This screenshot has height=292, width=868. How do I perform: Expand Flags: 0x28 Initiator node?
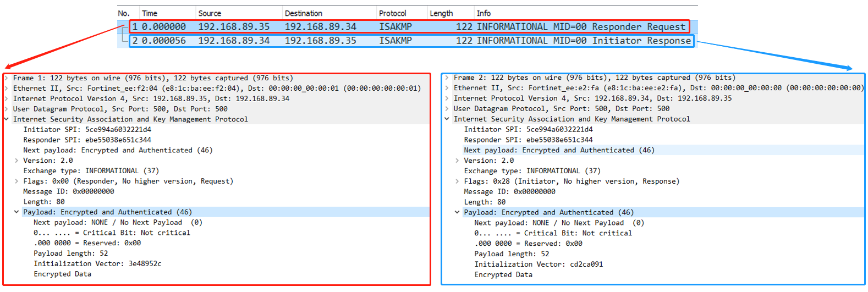pos(457,181)
